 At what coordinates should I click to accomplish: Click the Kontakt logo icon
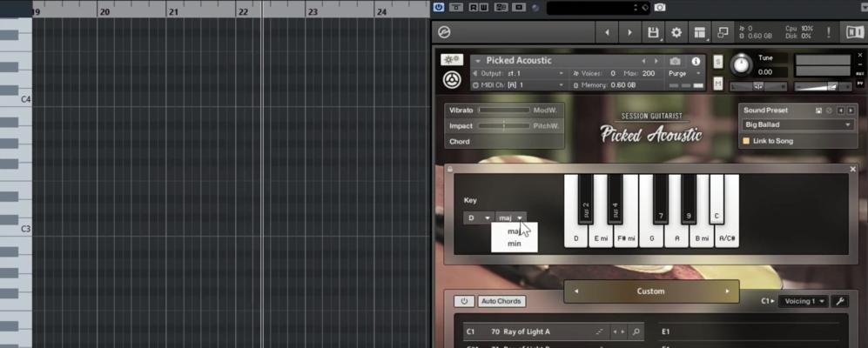tap(444, 33)
